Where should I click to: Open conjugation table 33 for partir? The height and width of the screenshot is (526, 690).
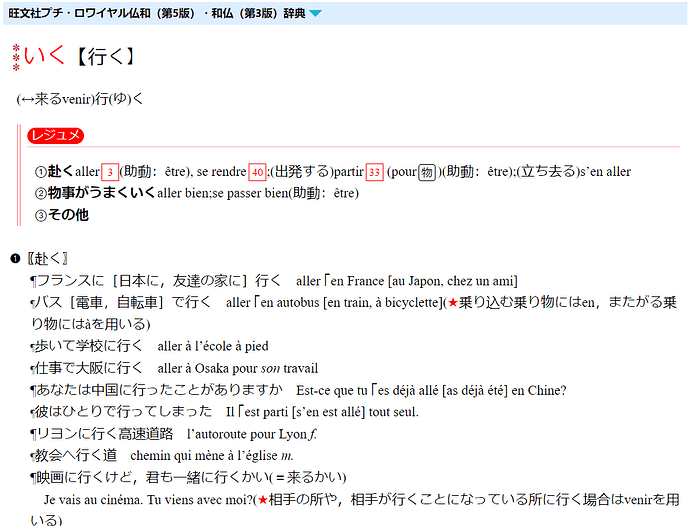[374, 172]
